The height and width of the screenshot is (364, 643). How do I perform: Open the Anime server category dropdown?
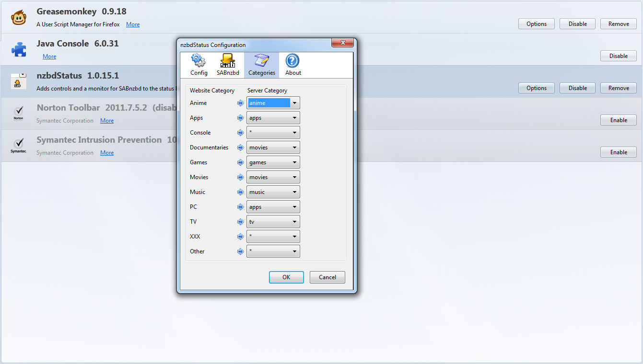[x=273, y=103]
